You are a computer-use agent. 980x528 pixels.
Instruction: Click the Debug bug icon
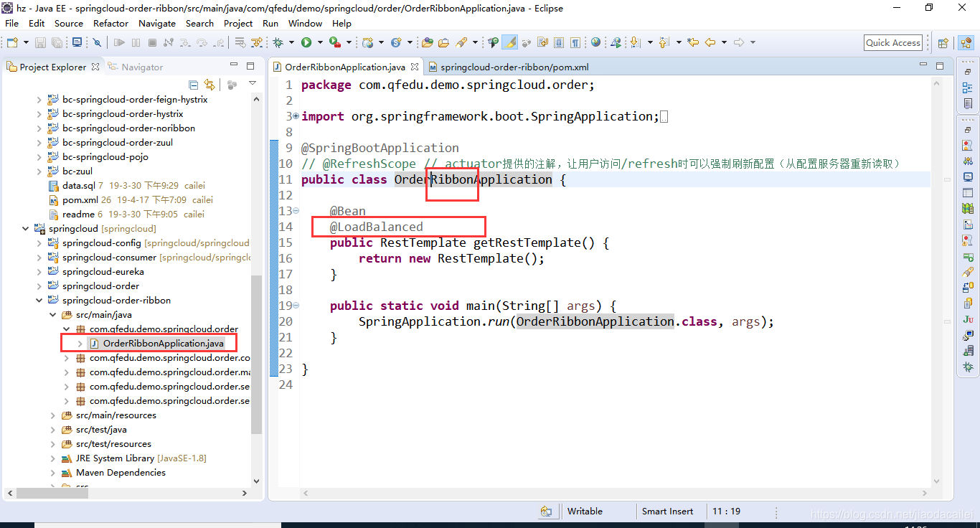(278, 42)
